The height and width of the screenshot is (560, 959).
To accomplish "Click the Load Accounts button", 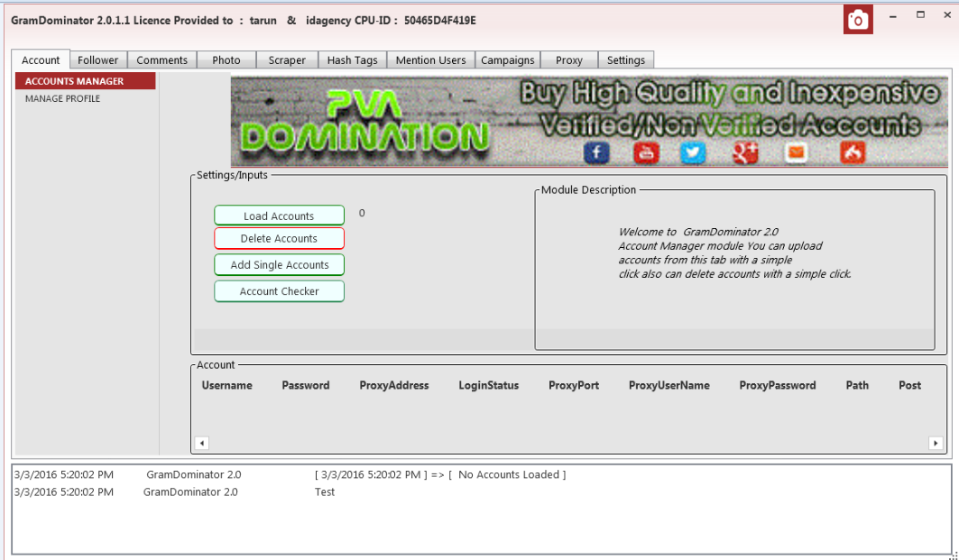I will click(x=279, y=216).
